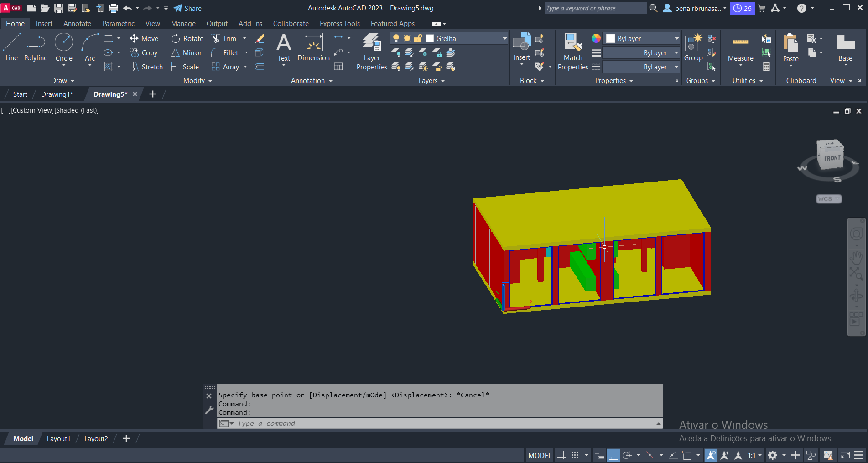The height and width of the screenshot is (463, 868).
Task: Toggle polar tracking in status bar
Action: (627, 455)
